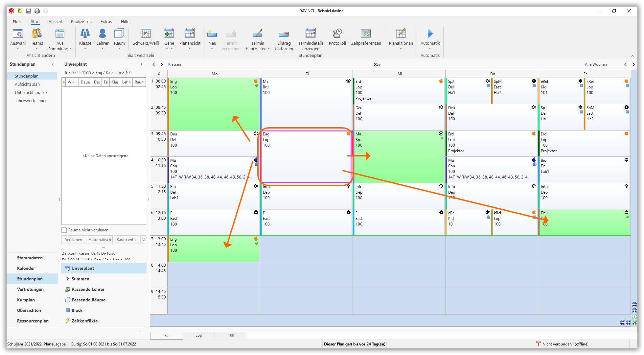Viewport: 644px width, 355px height.
Task: Go to next class with right arrow
Action: pyautogui.click(x=161, y=64)
